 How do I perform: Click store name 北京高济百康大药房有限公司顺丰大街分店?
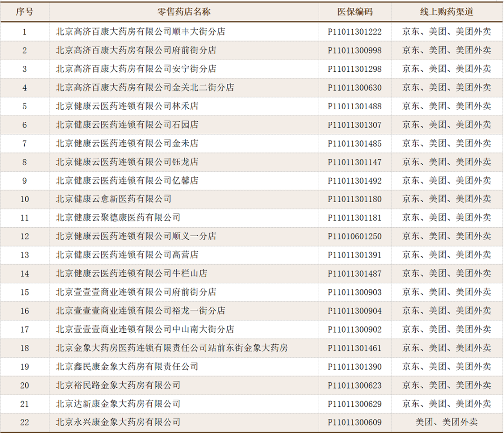point(140,32)
